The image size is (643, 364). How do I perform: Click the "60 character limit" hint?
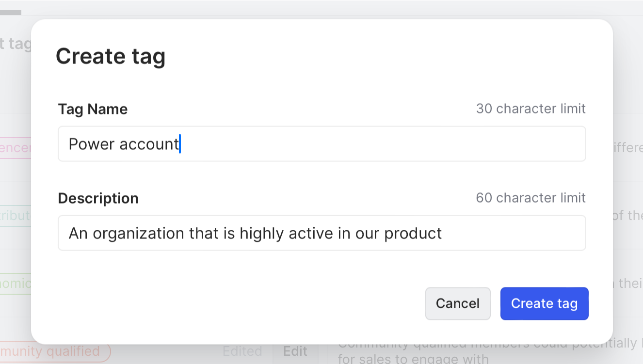(530, 198)
